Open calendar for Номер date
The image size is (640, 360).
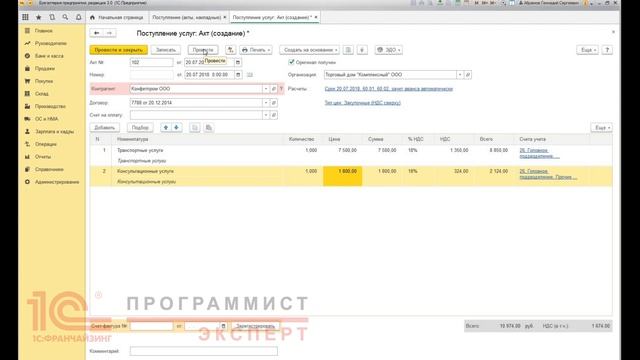tap(238, 75)
